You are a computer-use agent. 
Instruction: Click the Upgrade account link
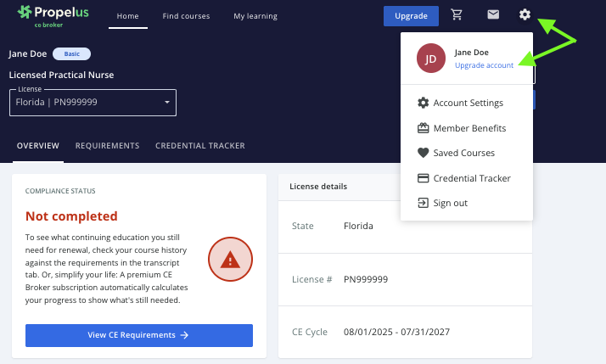(484, 66)
